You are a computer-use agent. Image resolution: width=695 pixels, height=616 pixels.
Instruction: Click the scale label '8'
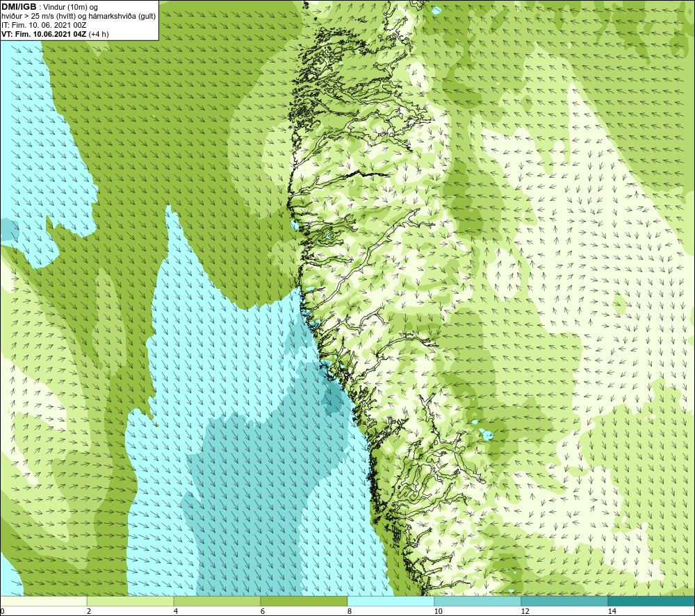pos(350,611)
